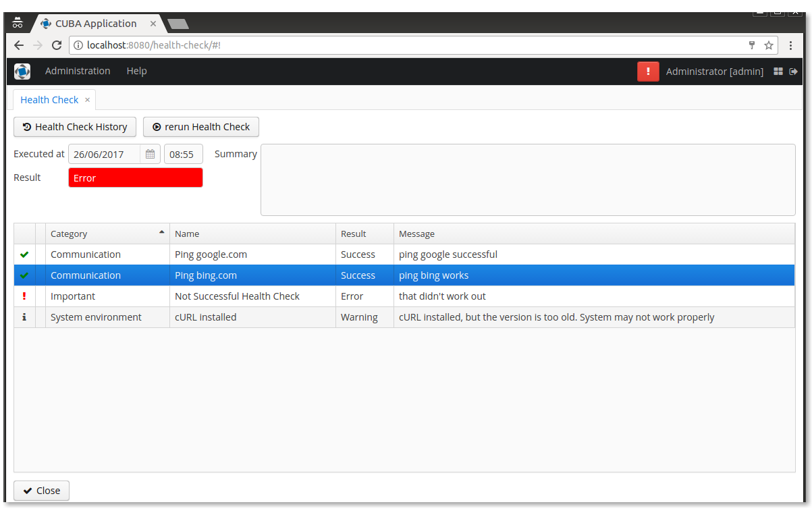Click the red exclamation icon in Important row
This screenshot has height=517, width=812.
pyautogui.click(x=24, y=296)
